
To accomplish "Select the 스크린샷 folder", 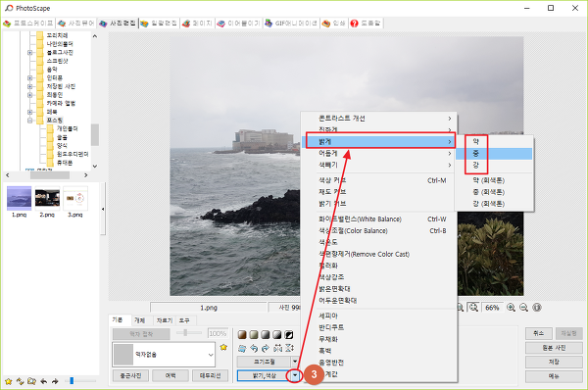I will (57, 61).
